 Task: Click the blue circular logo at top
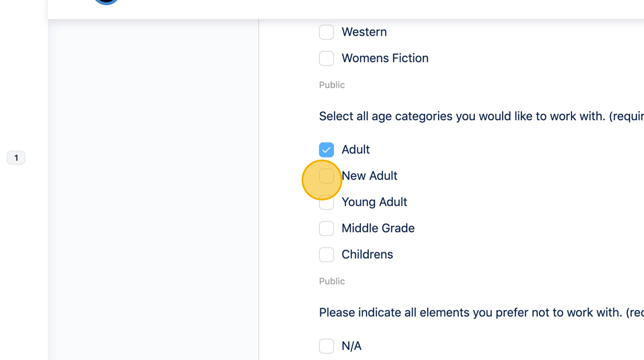point(106,2)
